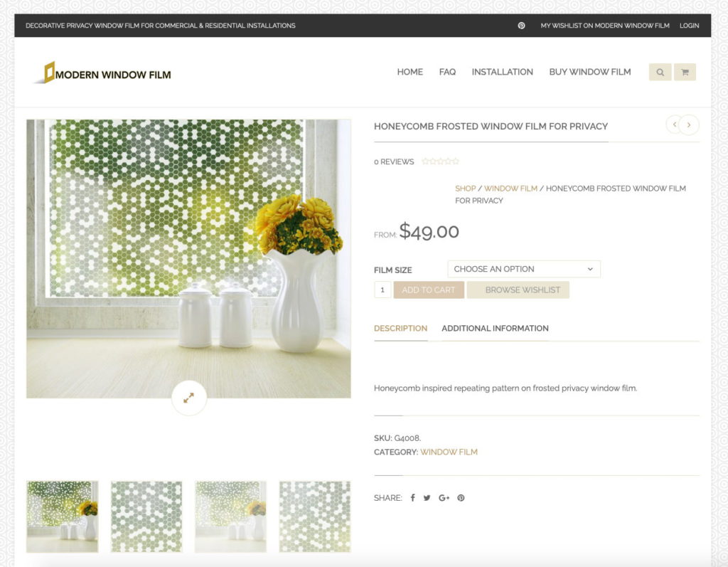Open the Installation menu item
Image resolution: width=728 pixels, height=567 pixels.
(503, 72)
